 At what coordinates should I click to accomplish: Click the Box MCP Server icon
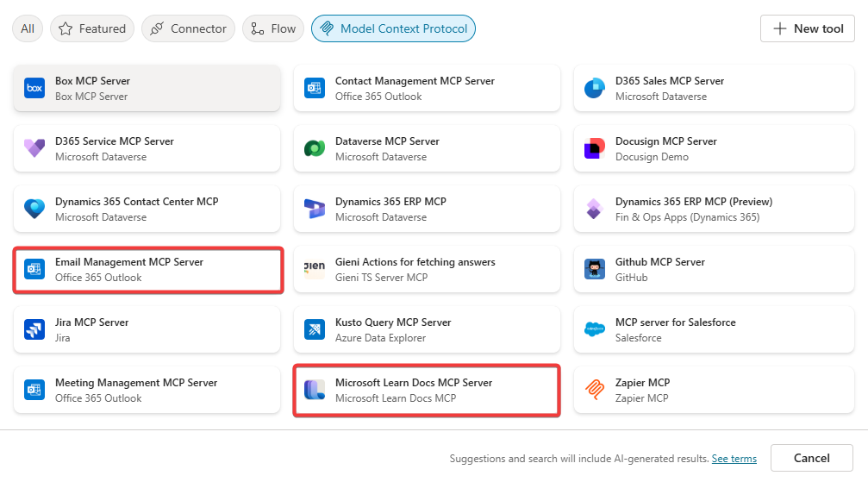(34, 88)
